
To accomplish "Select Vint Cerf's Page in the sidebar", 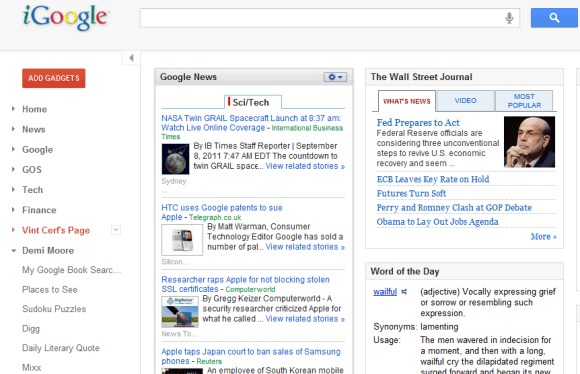I will click(56, 230).
